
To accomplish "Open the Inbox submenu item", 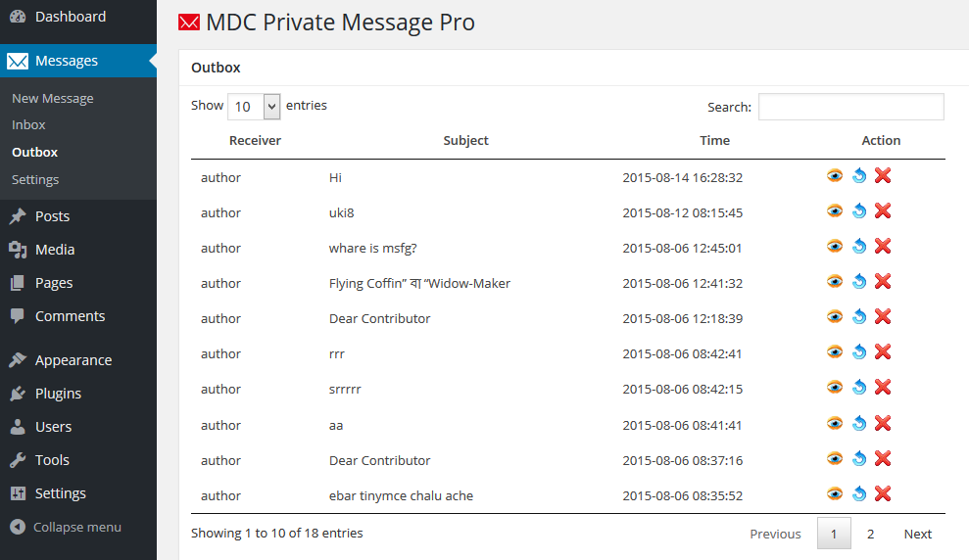I will pyautogui.click(x=28, y=124).
